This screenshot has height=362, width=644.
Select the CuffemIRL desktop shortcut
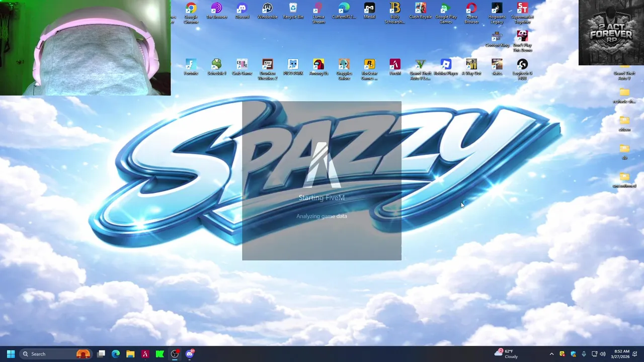coord(344,11)
